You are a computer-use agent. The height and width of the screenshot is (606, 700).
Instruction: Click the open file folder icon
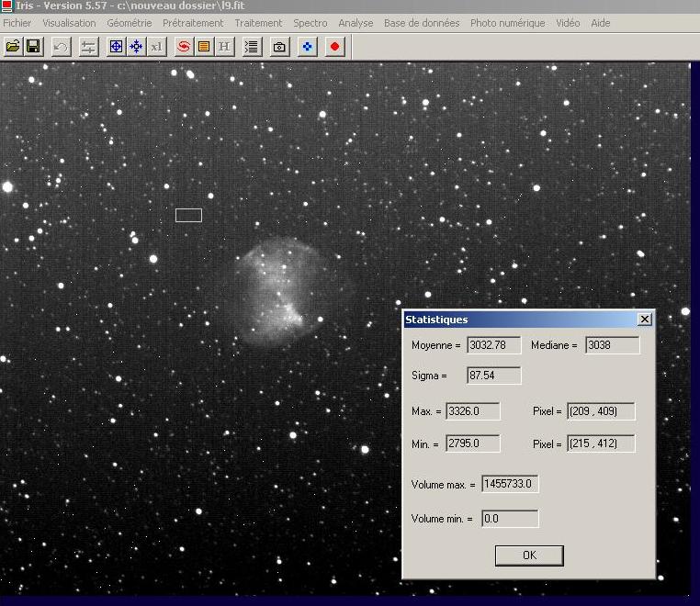pos(13,46)
